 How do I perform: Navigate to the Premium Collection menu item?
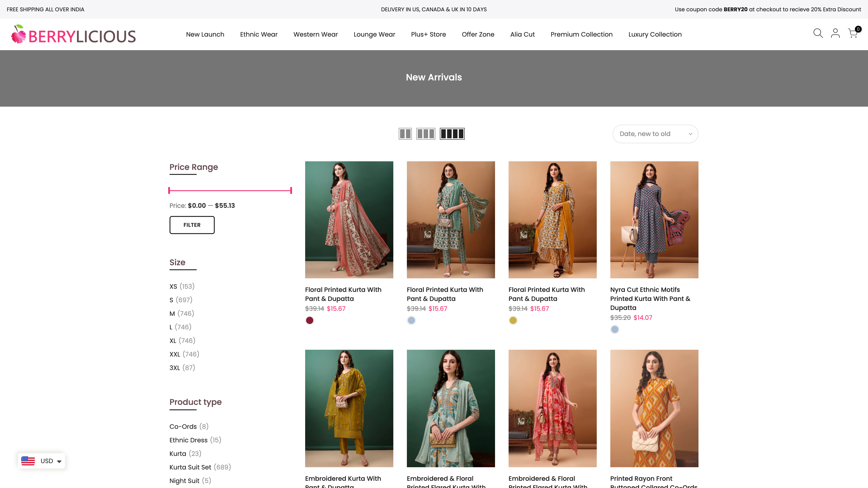coord(581,34)
